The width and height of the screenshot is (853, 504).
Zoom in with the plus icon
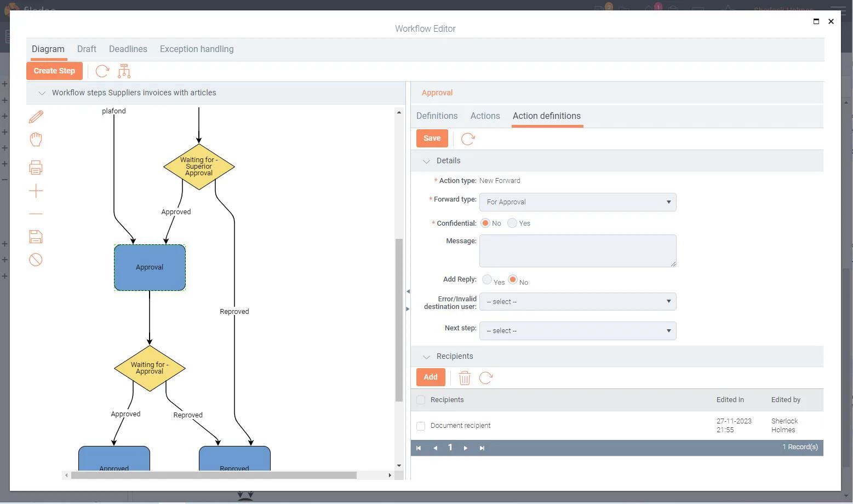tap(36, 191)
